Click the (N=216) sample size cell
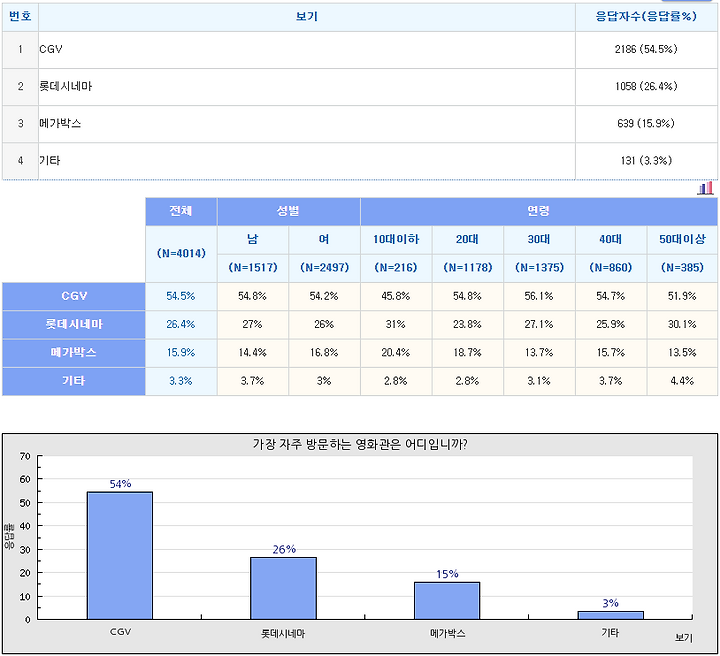Screen dimensions: 720x656 tap(396, 268)
